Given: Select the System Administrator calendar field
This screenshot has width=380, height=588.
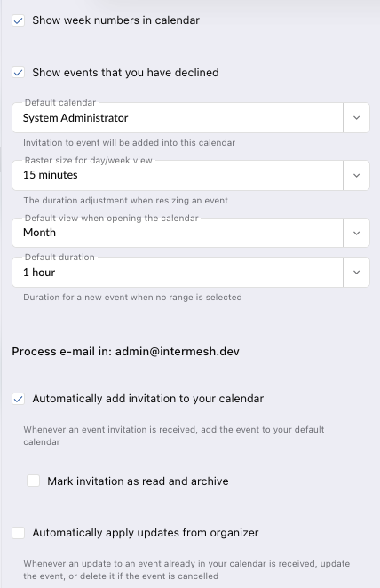Looking at the screenshot, I should click(x=178, y=118).
